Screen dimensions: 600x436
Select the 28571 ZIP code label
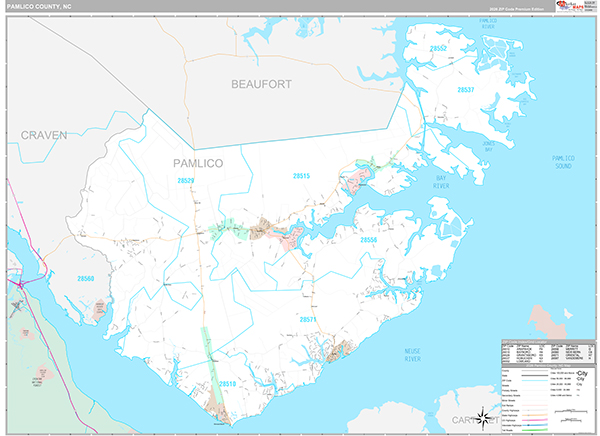pyautogui.click(x=308, y=319)
